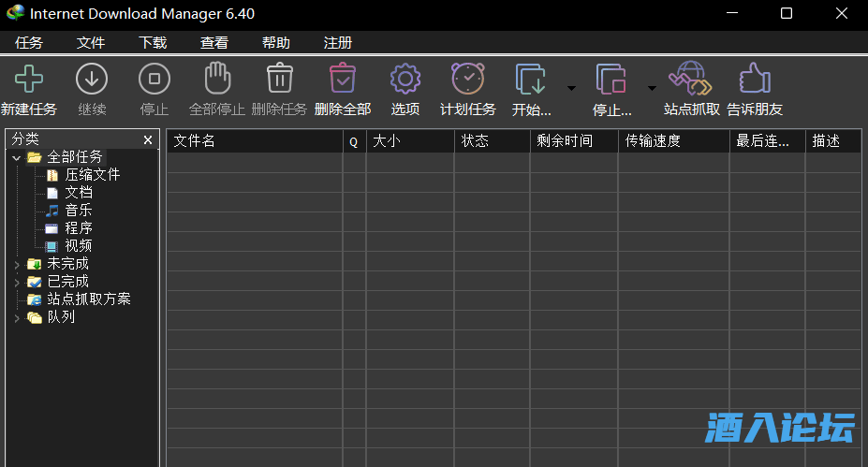Open 选项 (options) gear icon
868x467 pixels.
coord(405,80)
